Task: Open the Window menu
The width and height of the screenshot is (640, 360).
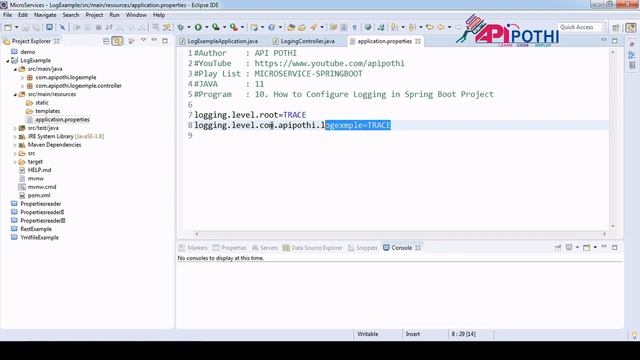Action: [136, 15]
